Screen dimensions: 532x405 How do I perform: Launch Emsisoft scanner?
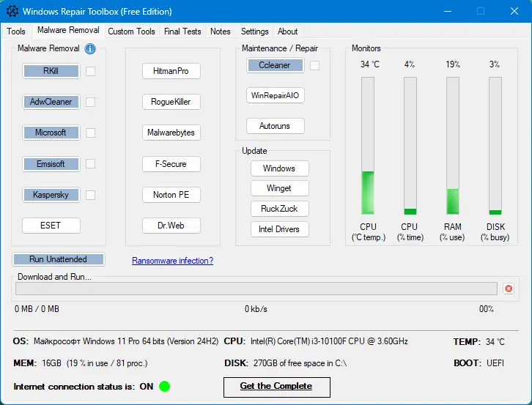(51, 164)
